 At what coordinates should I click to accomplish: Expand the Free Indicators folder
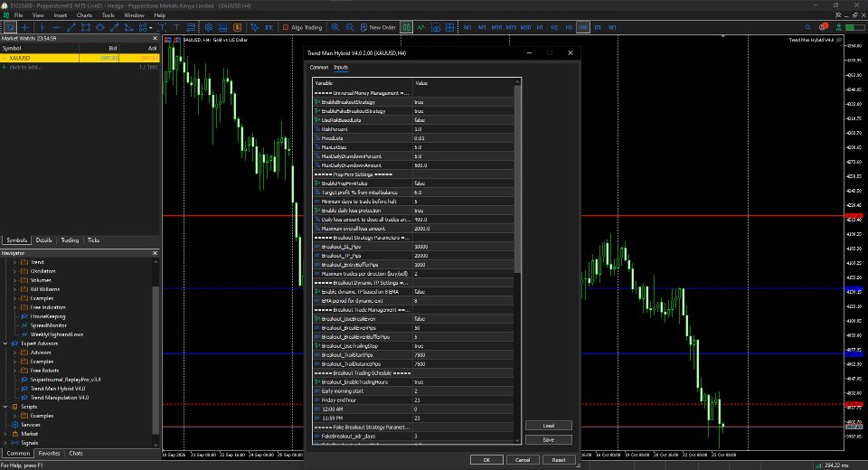(14, 307)
